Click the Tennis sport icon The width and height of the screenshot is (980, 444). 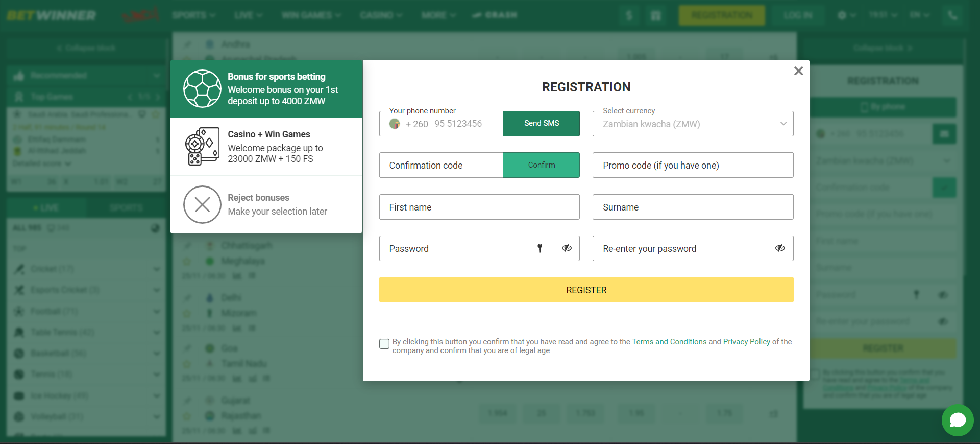coord(19,375)
